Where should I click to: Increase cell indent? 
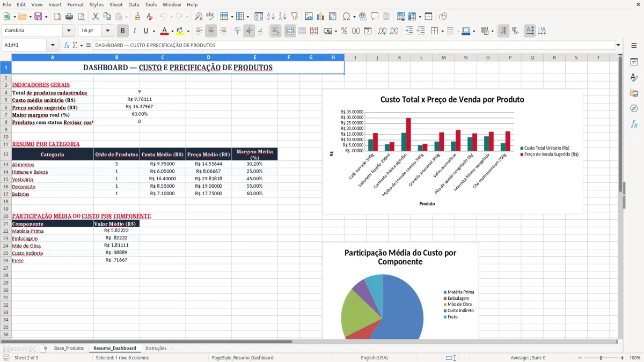(x=409, y=31)
